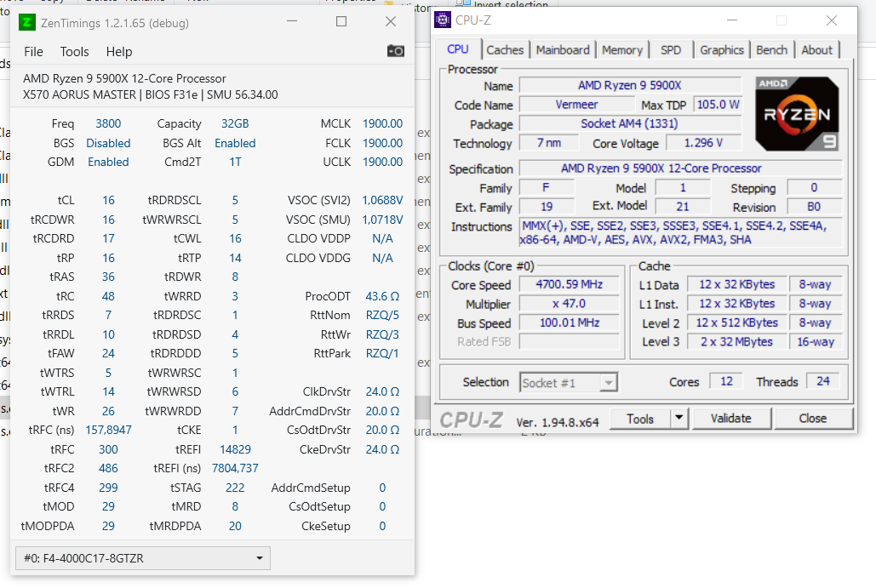The image size is (876, 588).
Task: Open the Socket #1 selection dropdown
Action: click(569, 383)
